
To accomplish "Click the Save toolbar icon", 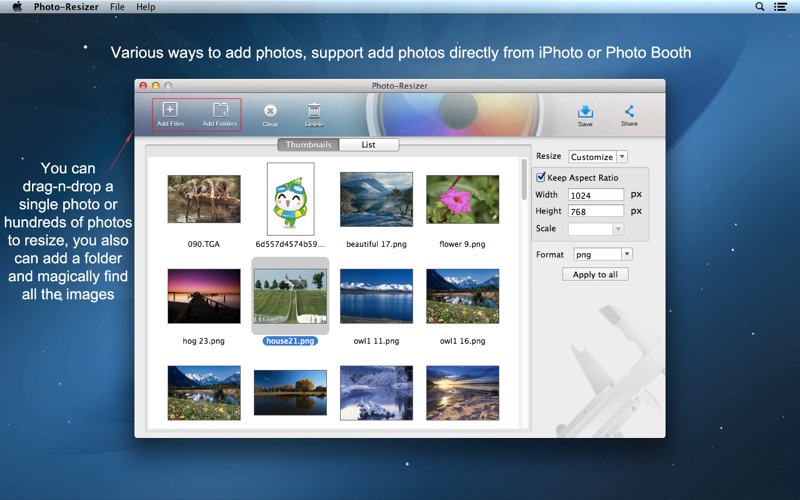I will [x=585, y=112].
